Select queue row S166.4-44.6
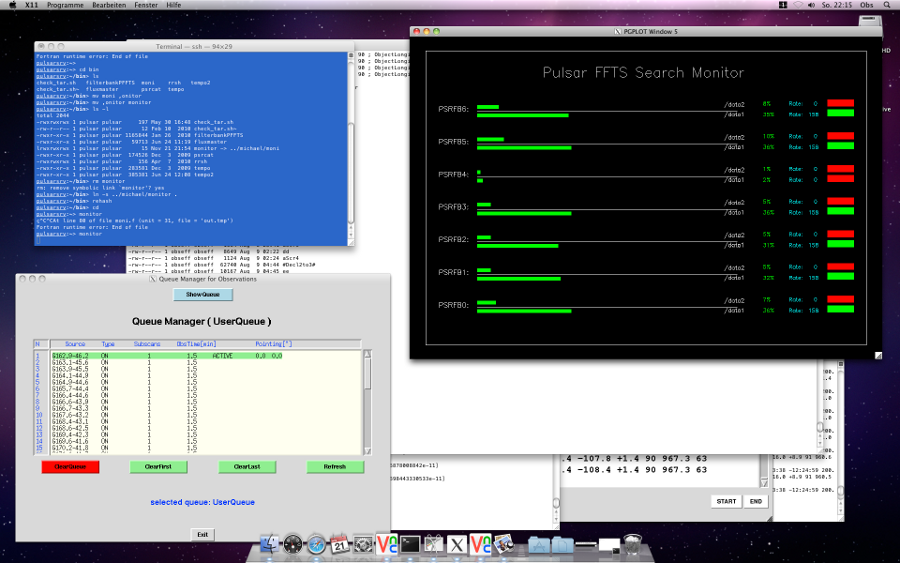This screenshot has height=563, width=900. [x=207, y=395]
